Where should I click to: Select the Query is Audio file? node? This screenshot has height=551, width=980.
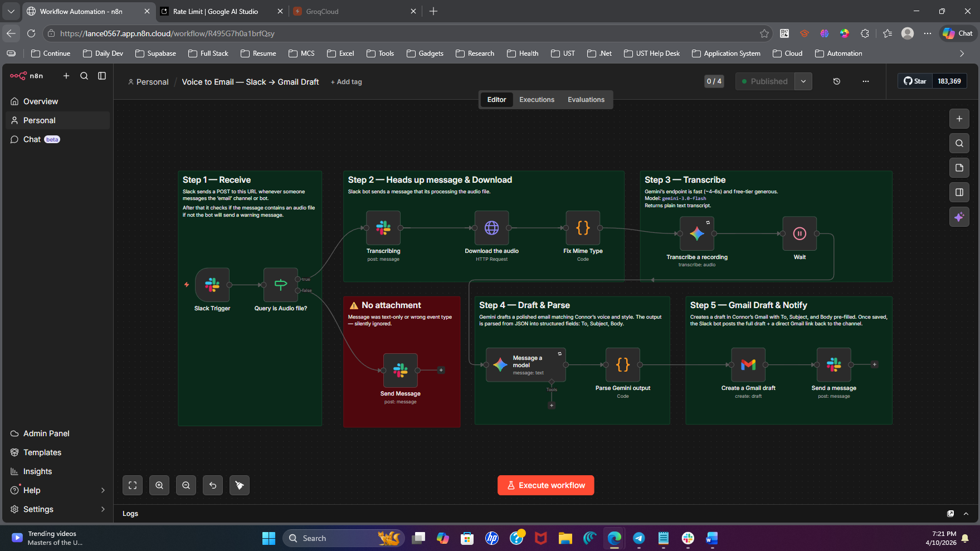point(281,285)
